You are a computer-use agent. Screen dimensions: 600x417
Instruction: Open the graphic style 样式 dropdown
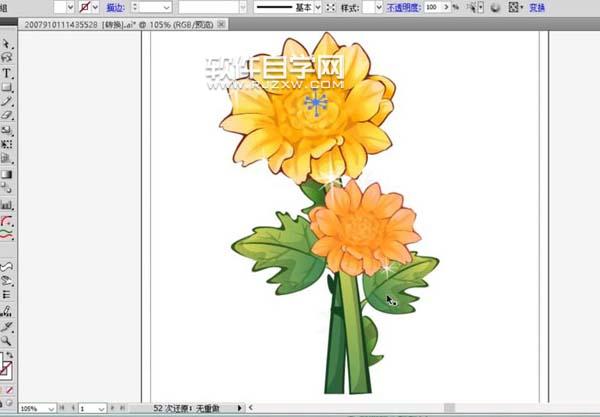[x=379, y=7]
